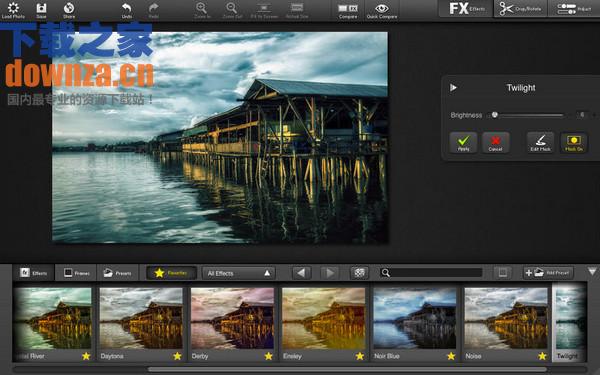The width and height of the screenshot is (600, 375).
Task: Select the Noise effect thumbnail
Action: point(506,318)
